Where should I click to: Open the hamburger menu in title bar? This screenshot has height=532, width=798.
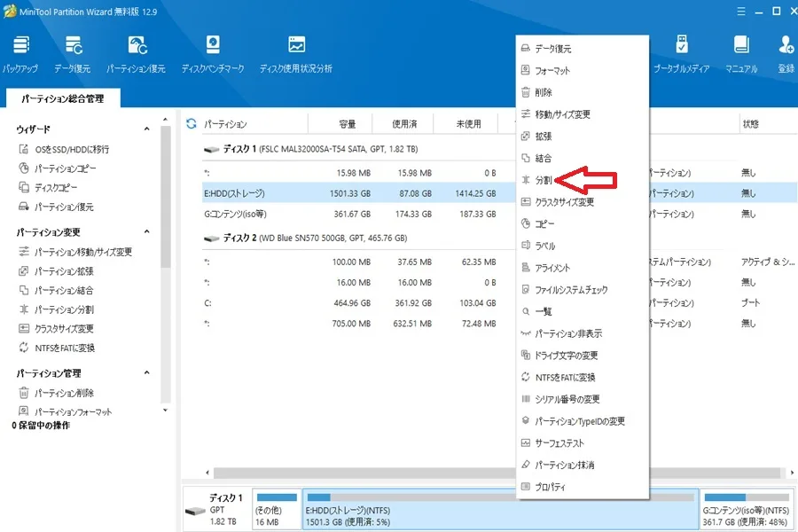click(x=741, y=12)
